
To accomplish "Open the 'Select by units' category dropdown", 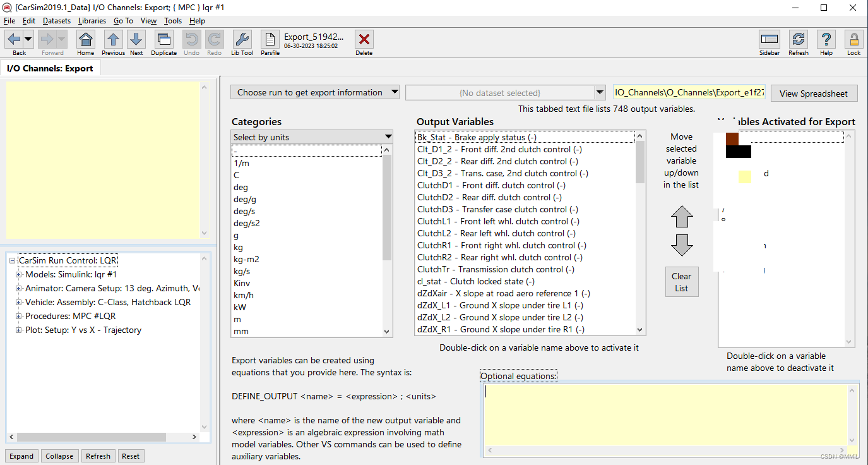I will pyautogui.click(x=312, y=137).
